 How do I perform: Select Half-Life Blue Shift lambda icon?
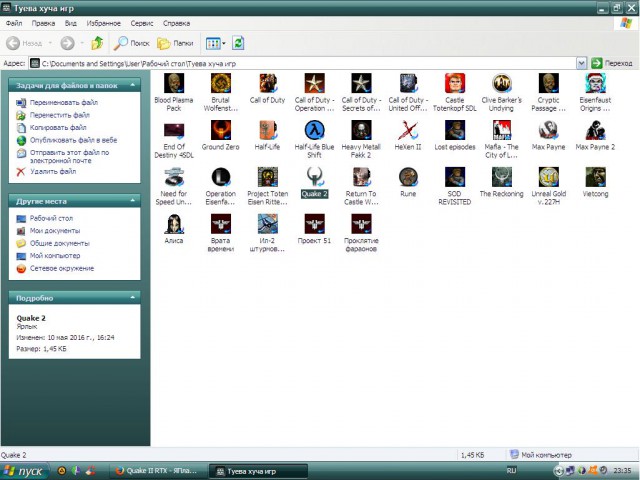314,130
